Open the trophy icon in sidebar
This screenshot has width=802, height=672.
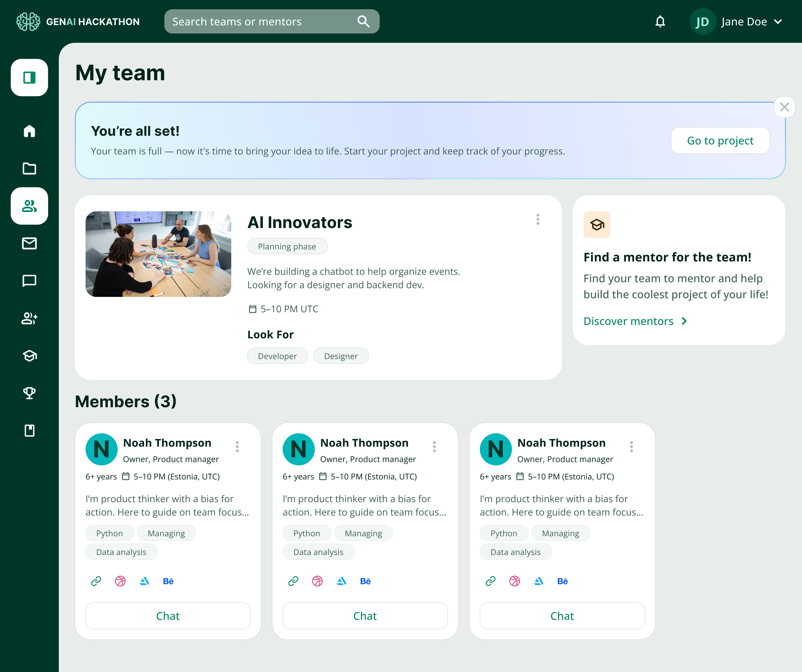29,393
